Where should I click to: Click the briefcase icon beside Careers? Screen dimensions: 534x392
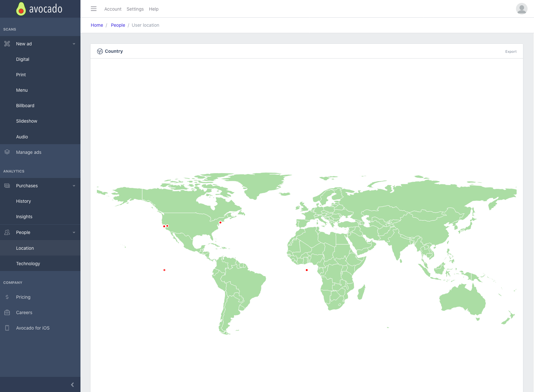click(x=7, y=313)
